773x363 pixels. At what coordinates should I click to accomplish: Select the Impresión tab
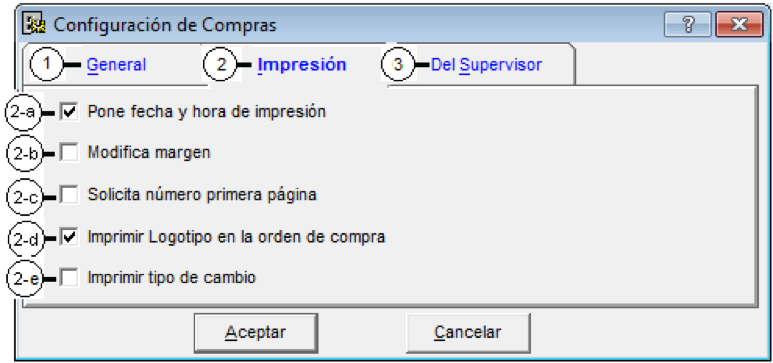coord(302,65)
